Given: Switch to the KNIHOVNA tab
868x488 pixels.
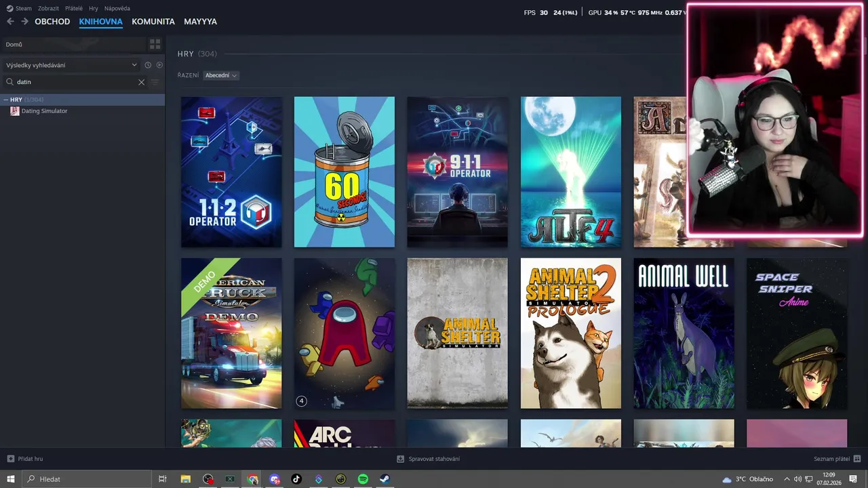Looking at the screenshot, I should (x=100, y=22).
